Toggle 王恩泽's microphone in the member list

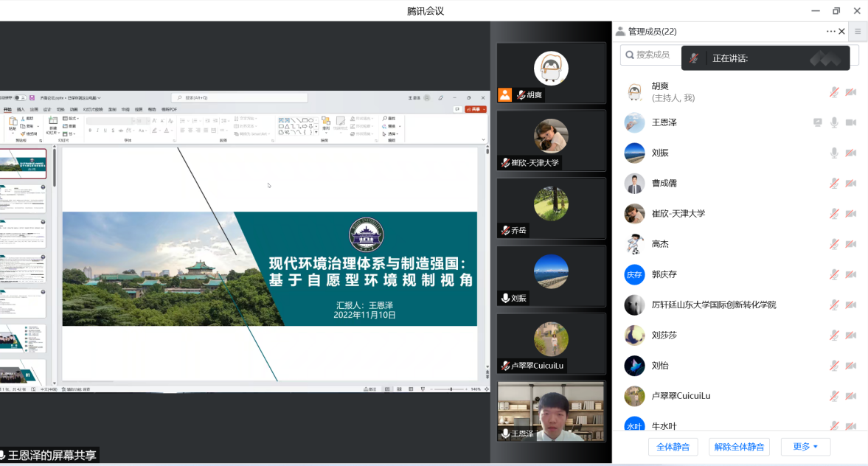coord(834,122)
